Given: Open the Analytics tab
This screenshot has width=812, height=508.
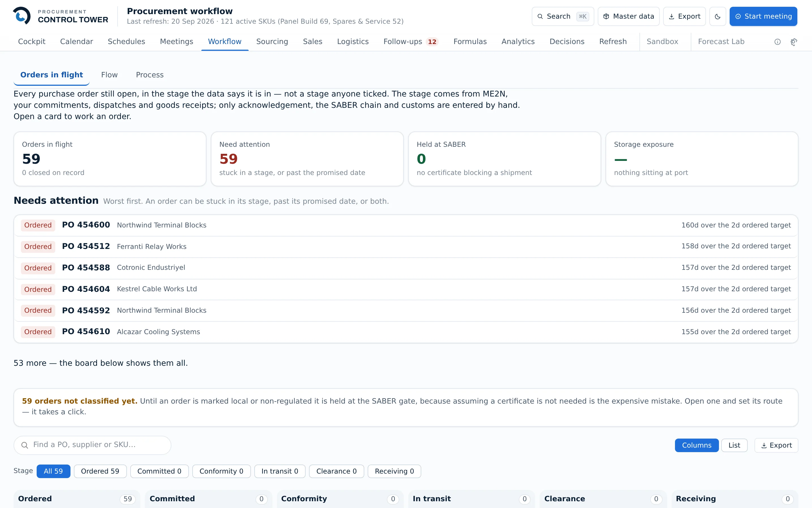Looking at the screenshot, I should click(518, 42).
